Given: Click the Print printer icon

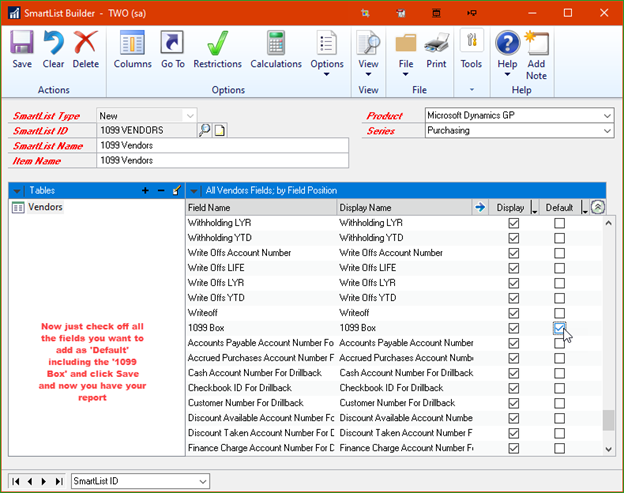Looking at the screenshot, I should coord(436,43).
